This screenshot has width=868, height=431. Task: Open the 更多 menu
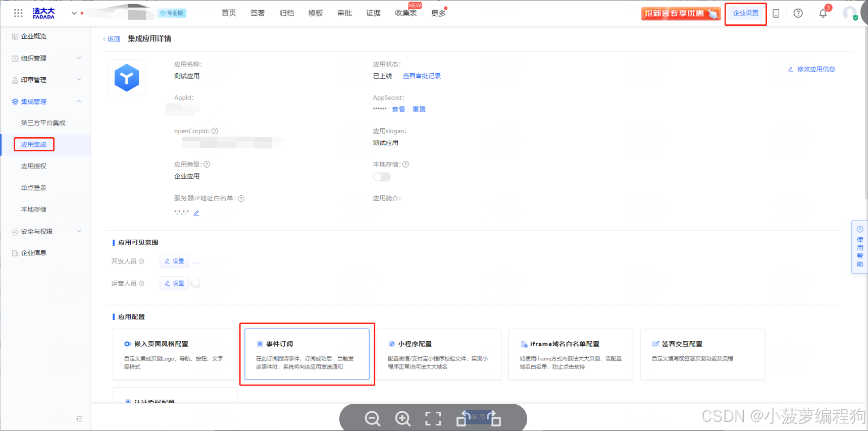pyautogui.click(x=438, y=13)
